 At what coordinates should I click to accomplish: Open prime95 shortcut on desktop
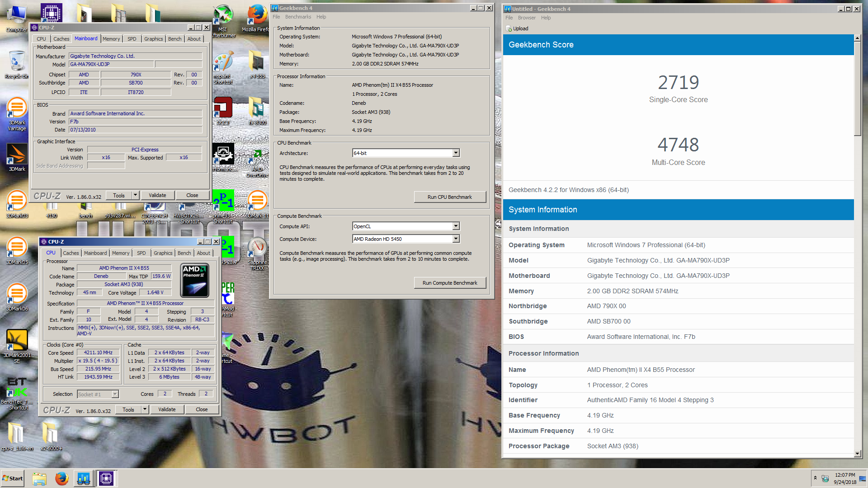(x=223, y=207)
